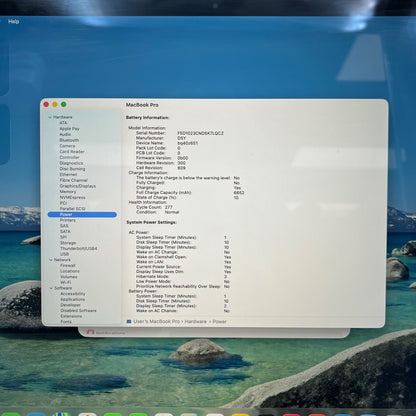
Task: Select Power in the sidebar
Action: (82, 214)
